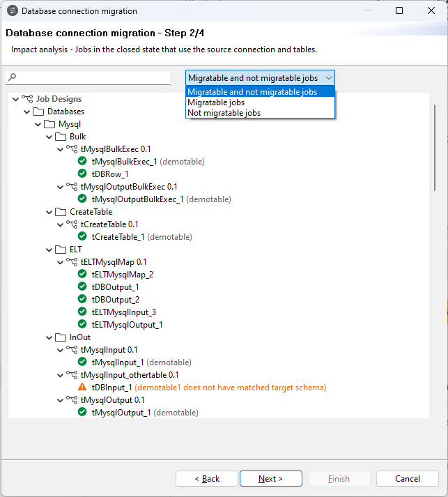Click the green check icon beside tMysqlOutputBulkExec_1
Viewport: 448px width, 497px height.
(82, 199)
